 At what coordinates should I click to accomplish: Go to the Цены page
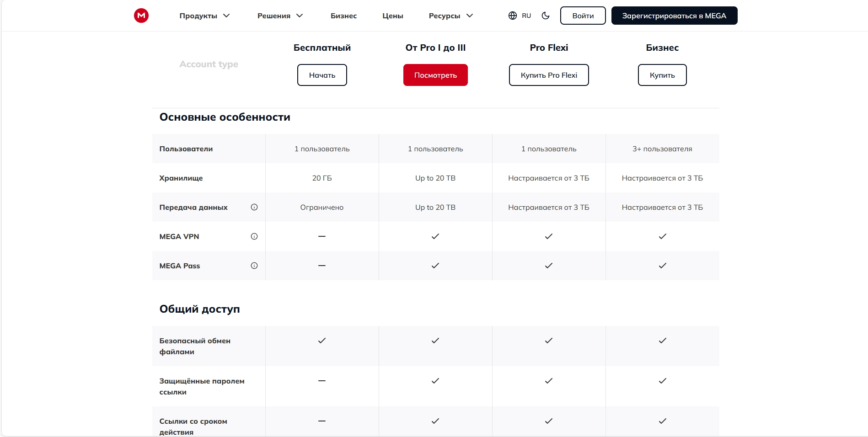pos(392,16)
